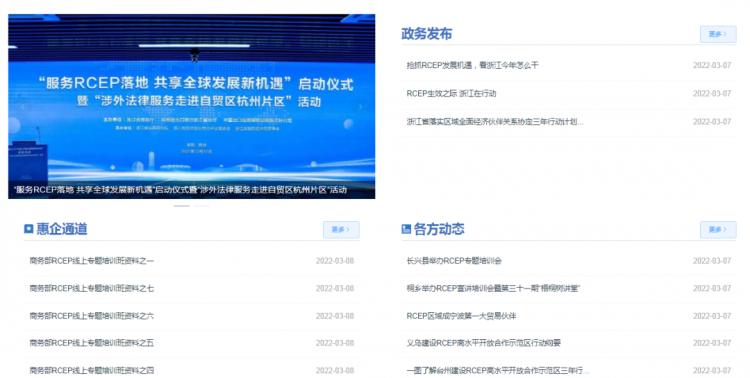Open the banner caption about 启动仪式暨涉外法律服务
The height and width of the screenshot is (378, 750).
[180, 189]
